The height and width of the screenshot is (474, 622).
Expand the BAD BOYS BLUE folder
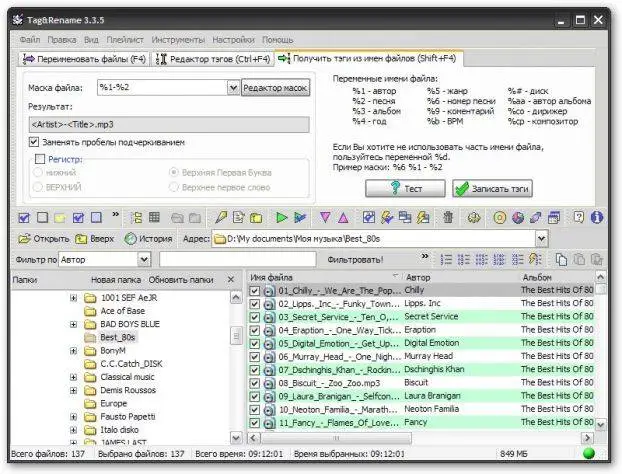[73, 324]
